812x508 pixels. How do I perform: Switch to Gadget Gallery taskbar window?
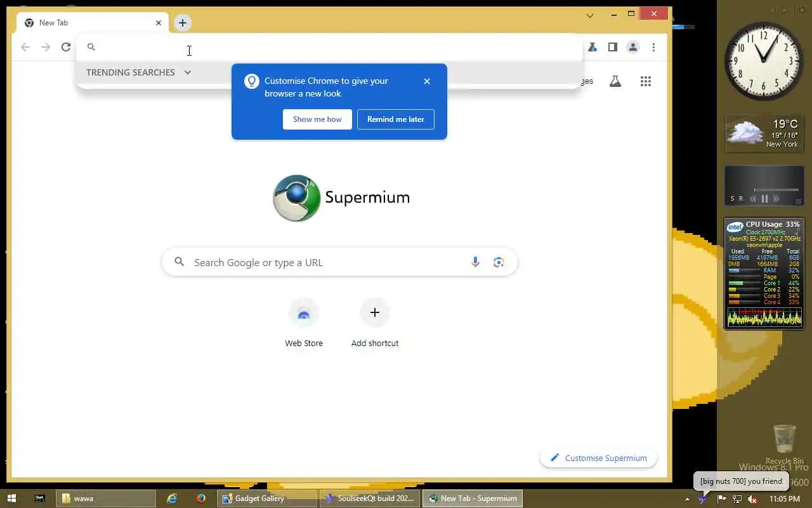(x=267, y=498)
